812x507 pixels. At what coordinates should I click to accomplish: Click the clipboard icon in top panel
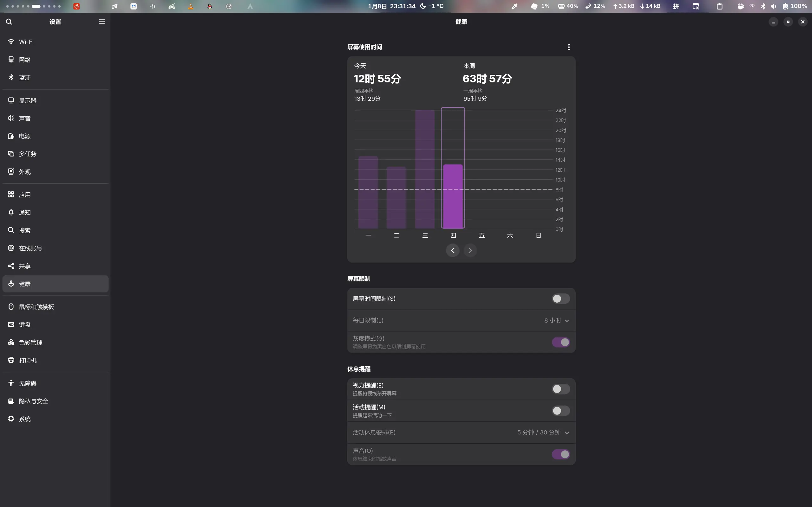719,6
